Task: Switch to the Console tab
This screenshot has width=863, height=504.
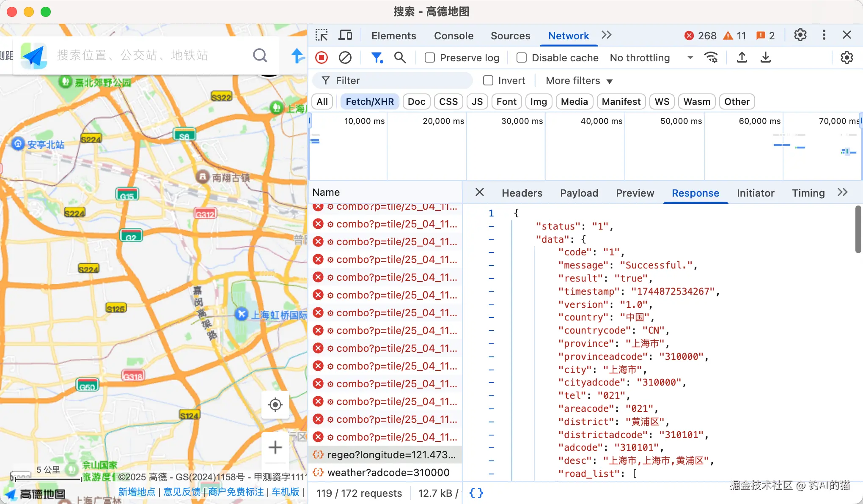Action: point(453,36)
